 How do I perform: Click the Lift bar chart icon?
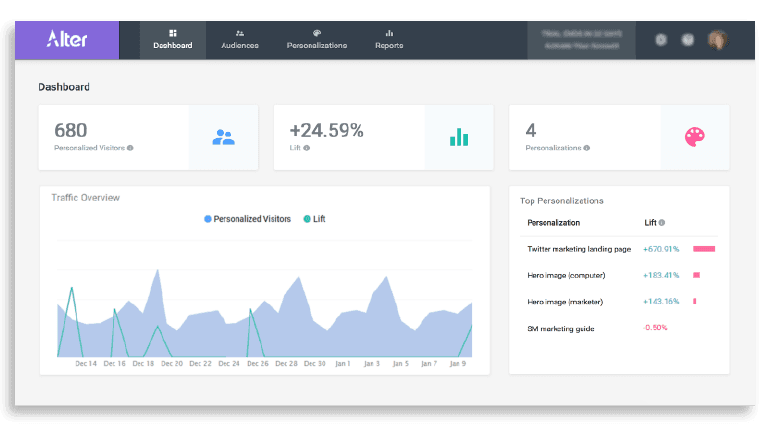(459, 137)
